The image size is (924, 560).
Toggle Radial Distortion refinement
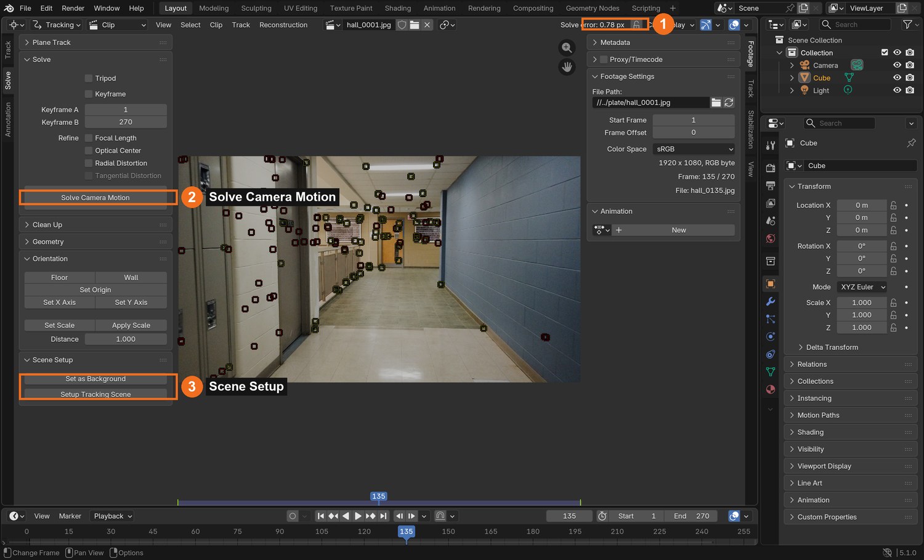[x=89, y=163]
